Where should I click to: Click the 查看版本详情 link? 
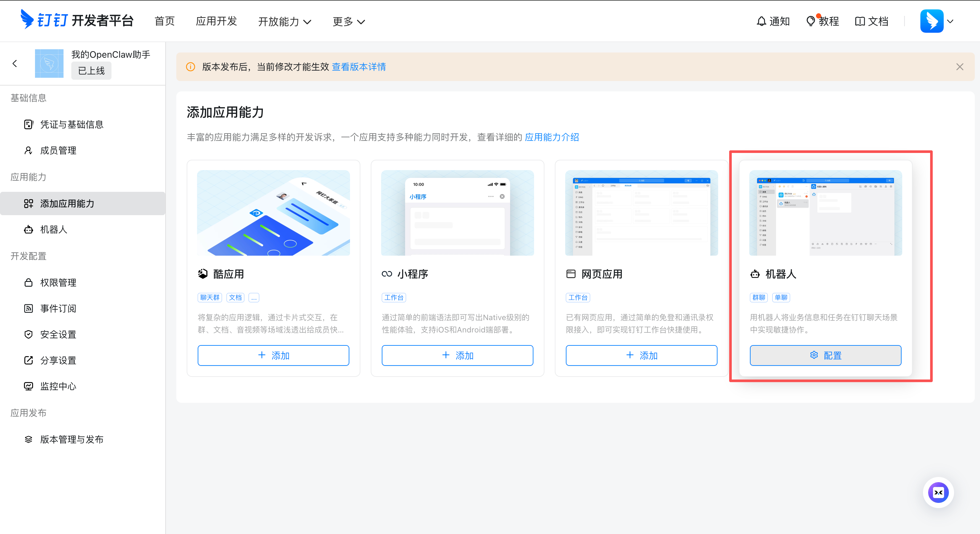(x=359, y=67)
